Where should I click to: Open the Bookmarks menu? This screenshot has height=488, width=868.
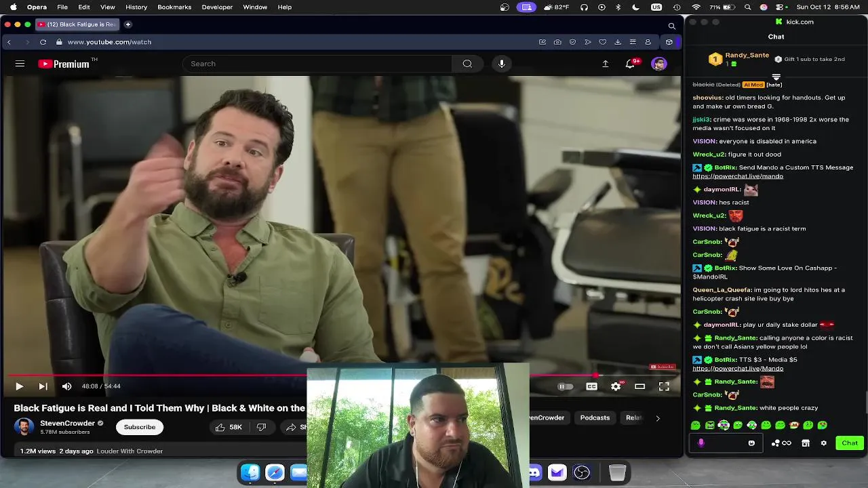[174, 7]
